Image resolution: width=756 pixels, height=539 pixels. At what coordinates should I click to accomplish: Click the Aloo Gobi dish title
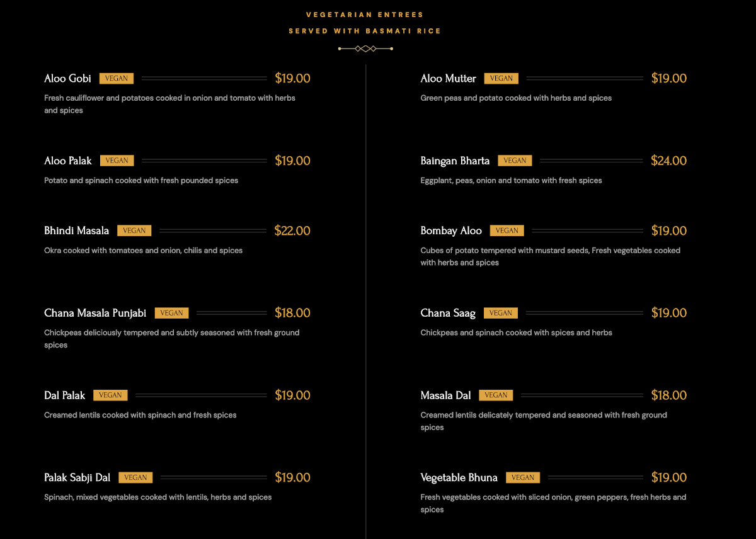click(67, 79)
